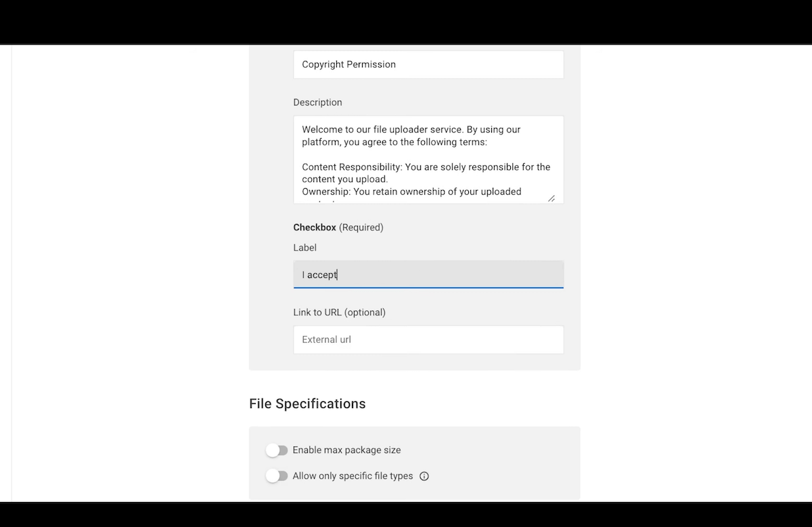Click the Copyright Permission title field

(x=428, y=64)
